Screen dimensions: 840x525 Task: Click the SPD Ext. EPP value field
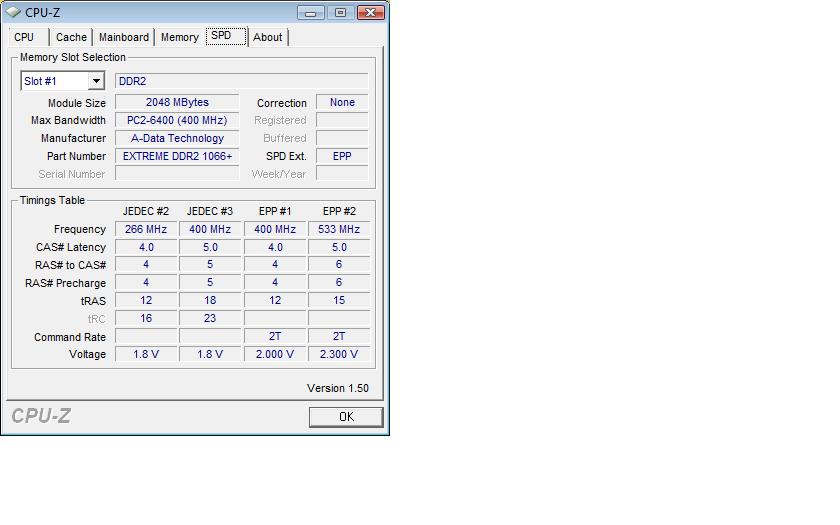coord(342,157)
